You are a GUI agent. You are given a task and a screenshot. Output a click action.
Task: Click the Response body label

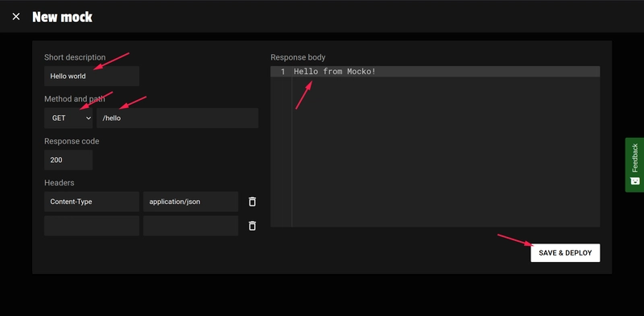[x=298, y=57]
